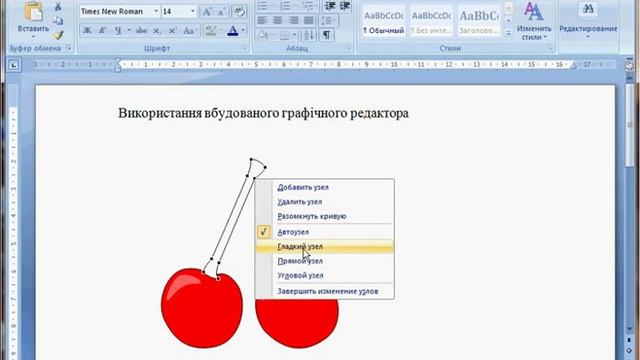The width and height of the screenshot is (640, 360).
Task: Open the font color dropdown arrow
Action: (x=243, y=31)
